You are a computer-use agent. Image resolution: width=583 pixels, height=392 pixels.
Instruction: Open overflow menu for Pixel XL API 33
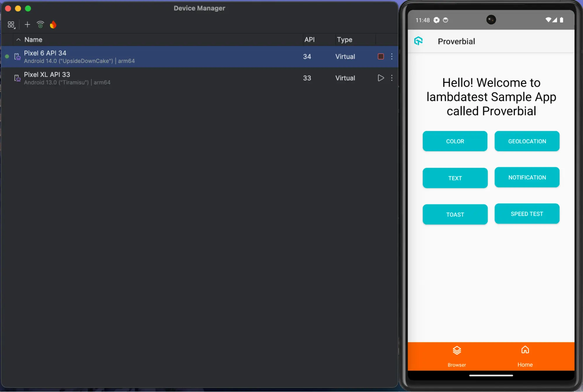(x=392, y=78)
